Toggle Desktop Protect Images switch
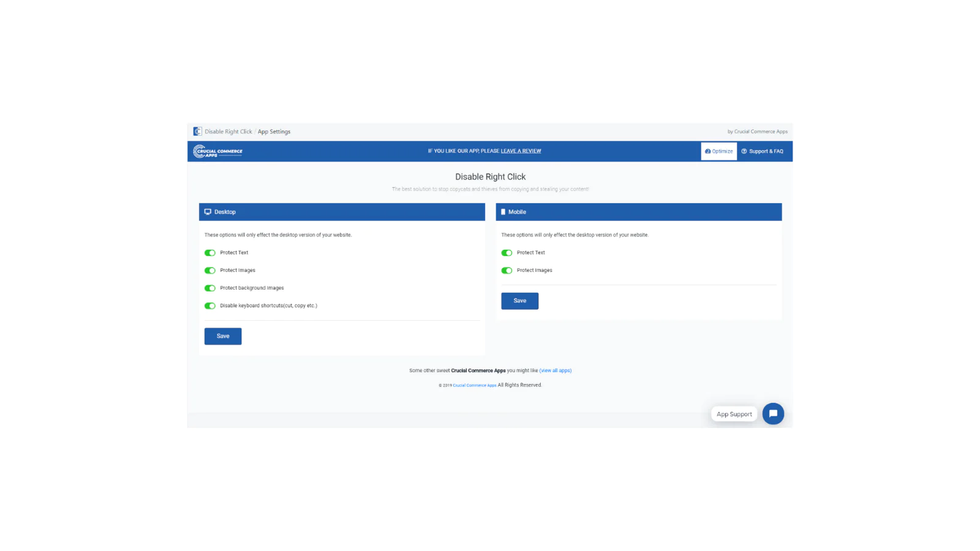Viewport: 980px width, 551px height. 210,271
